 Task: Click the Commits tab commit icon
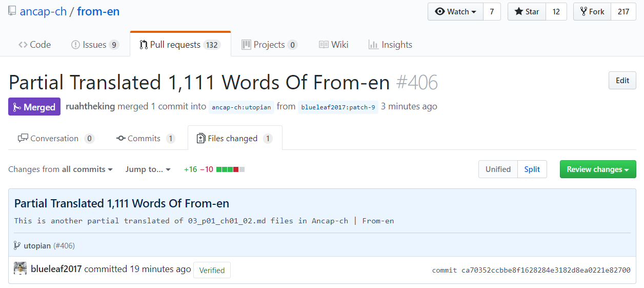point(121,138)
